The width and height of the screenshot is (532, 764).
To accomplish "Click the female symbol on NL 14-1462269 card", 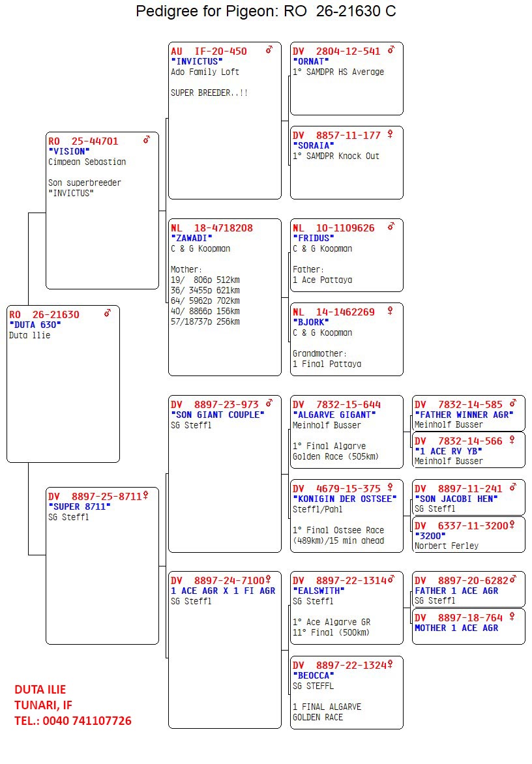I will pyautogui.click(x=391, y=310).
